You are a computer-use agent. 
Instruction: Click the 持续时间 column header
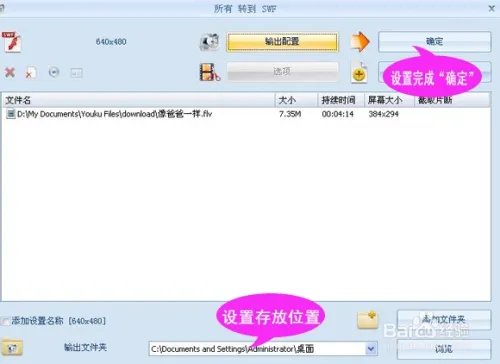click(x=341, y=100)
